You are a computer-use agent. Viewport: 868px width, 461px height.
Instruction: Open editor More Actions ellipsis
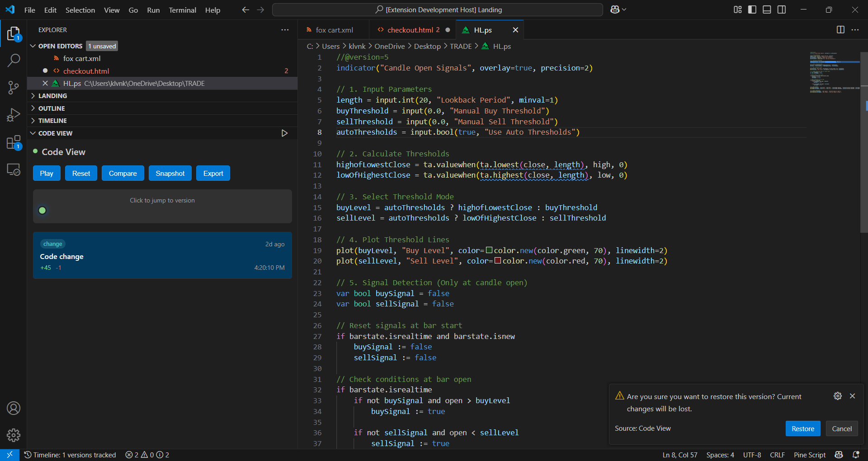855,30
